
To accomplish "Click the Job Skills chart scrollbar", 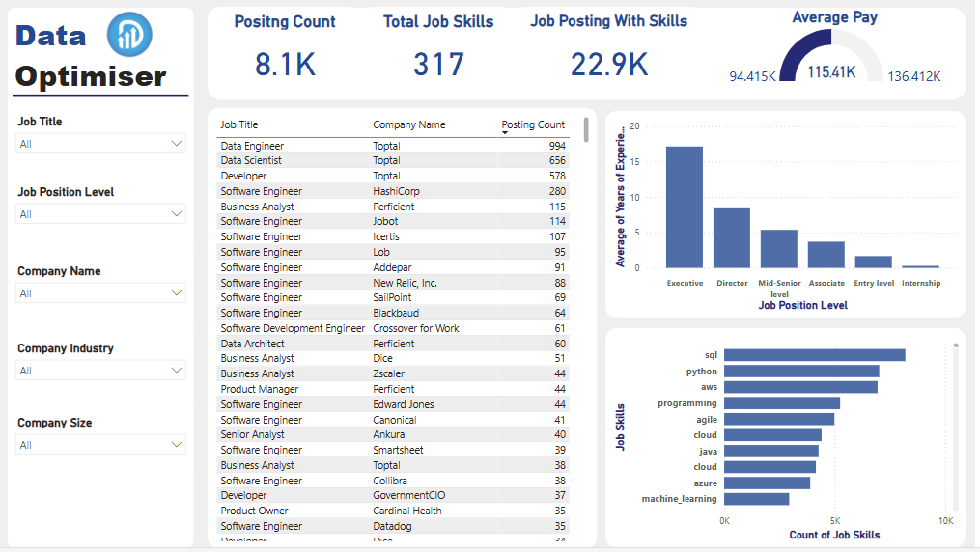I will click(x=956, y=425).
